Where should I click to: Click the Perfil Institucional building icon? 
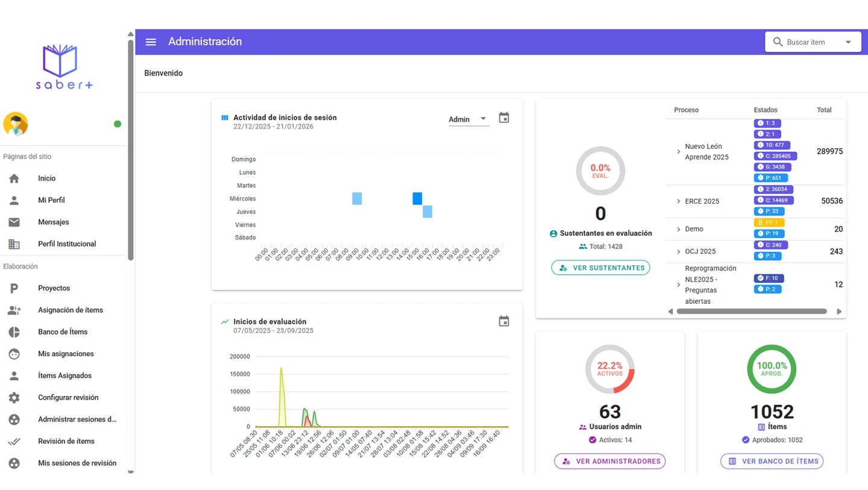click(x=14, y=244)
